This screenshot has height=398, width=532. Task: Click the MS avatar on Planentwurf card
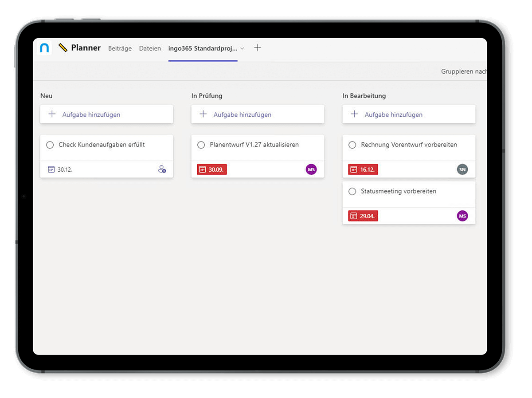(x=311, y=169)
